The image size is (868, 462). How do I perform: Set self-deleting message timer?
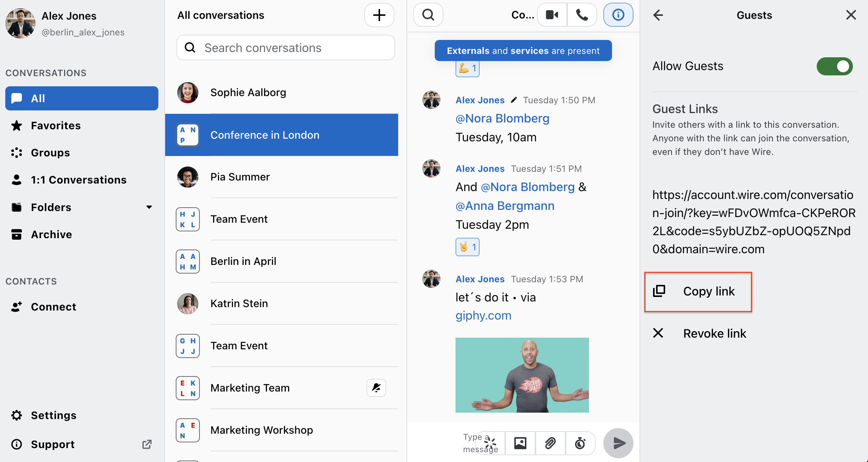tap(580, 443)
